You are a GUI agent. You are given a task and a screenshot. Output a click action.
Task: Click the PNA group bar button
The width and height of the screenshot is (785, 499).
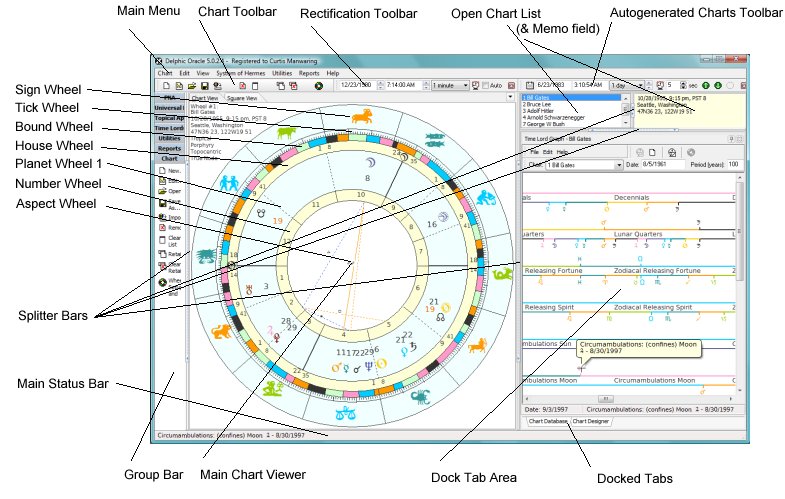coord(169,98)
